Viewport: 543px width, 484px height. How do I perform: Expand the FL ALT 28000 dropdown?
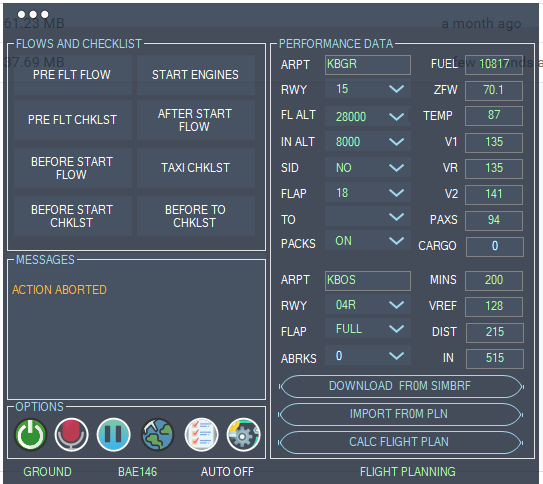367,116
